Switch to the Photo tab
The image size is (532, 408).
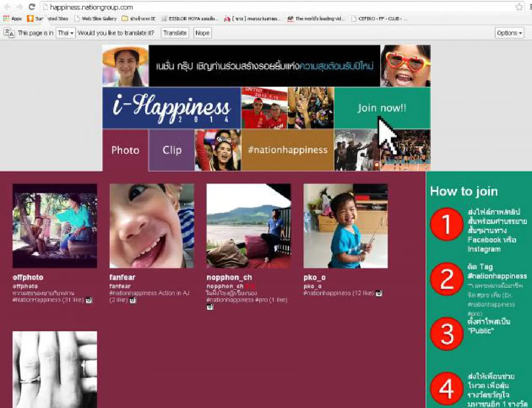pyautogui.click(x=125, y=150)
